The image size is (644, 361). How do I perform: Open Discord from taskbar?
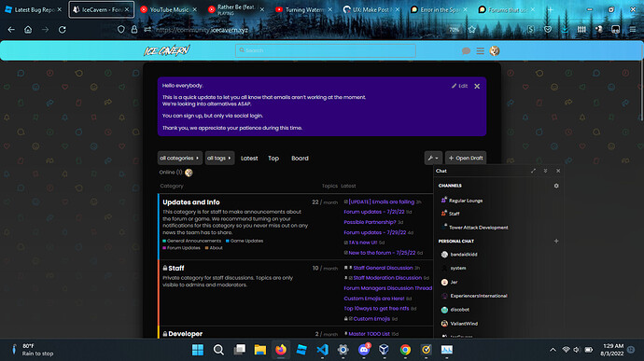[364, 350]
